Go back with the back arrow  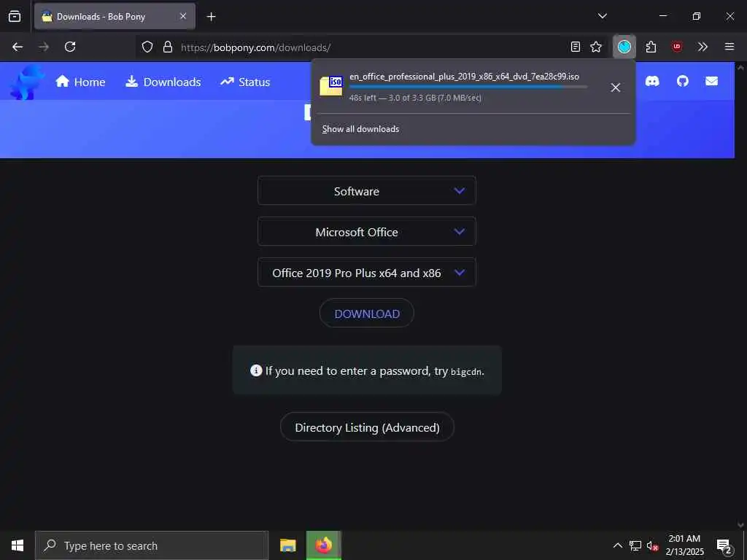pyautogui.click(x=18, y=47)
